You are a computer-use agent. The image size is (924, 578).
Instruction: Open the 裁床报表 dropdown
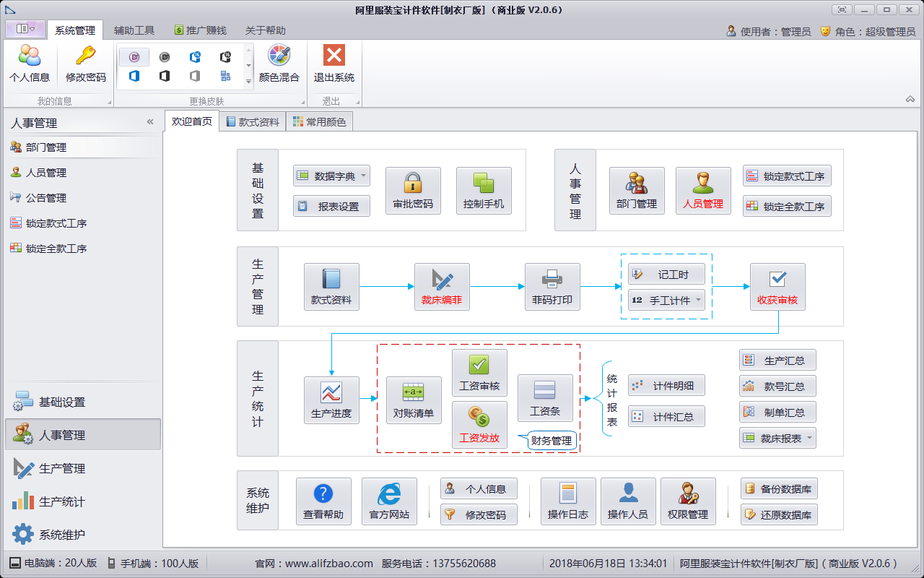[x=809, y=438]
